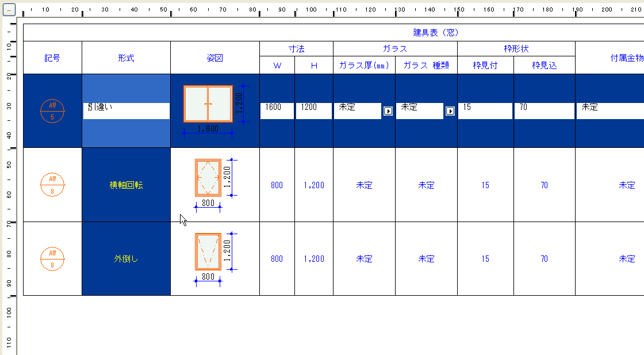Image resolution: width=644 pixels, height=355 pixels.
Task: Select the AW 8 symbol in the 横軸回転 row
Action: click(x=52, y=185)
